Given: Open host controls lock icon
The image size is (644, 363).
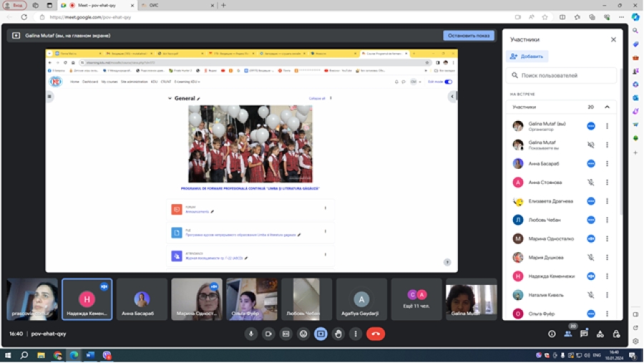Looking at the screenshot, I should [x=616, y=334].
